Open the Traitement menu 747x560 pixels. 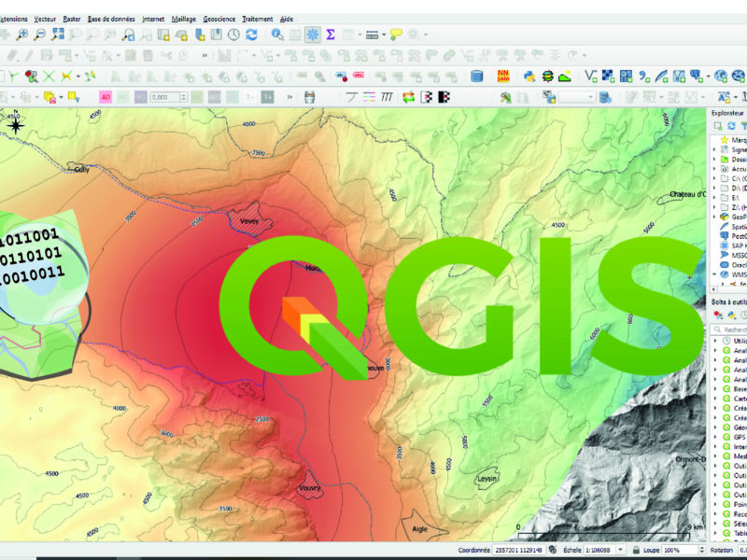coord(257,18)
